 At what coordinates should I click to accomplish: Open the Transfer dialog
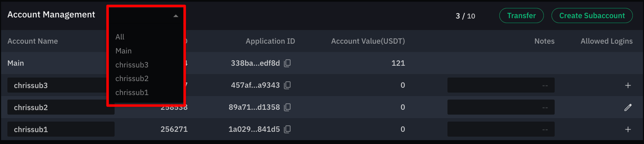521,16
